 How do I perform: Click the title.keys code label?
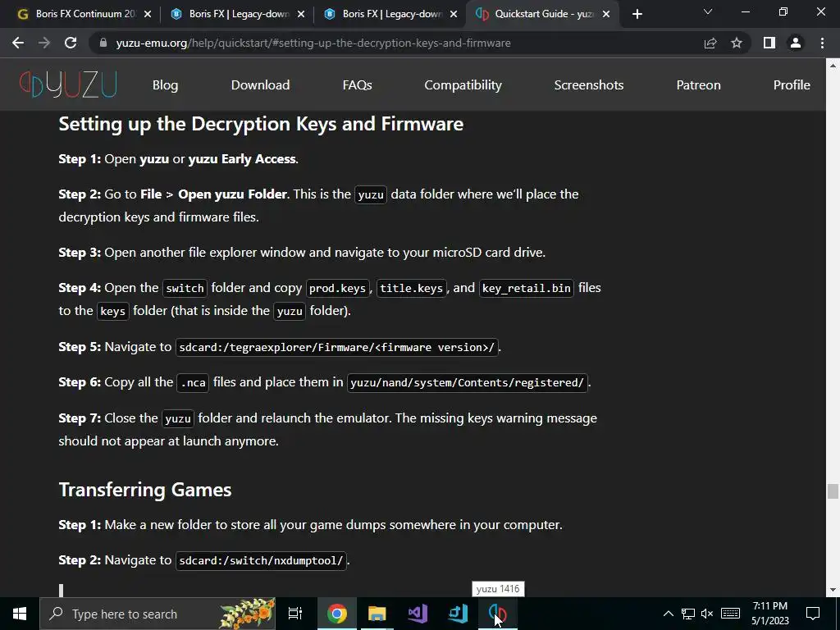coord(412,288)
